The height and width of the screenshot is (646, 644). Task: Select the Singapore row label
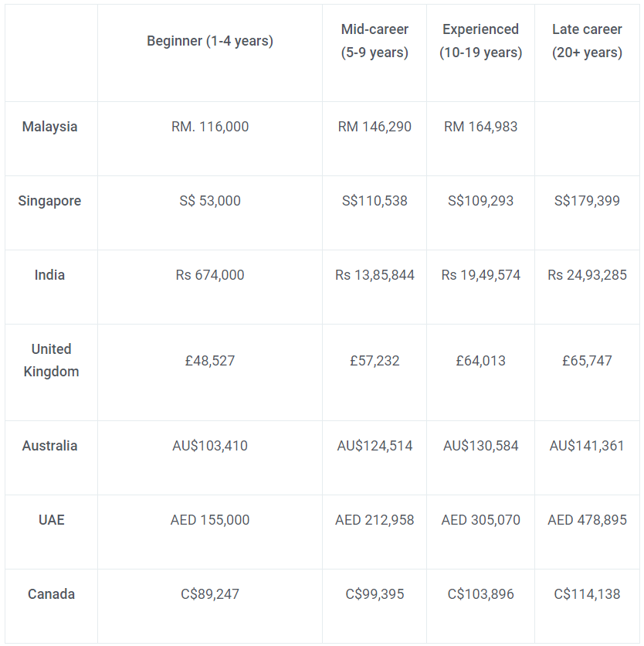(50, 201)
